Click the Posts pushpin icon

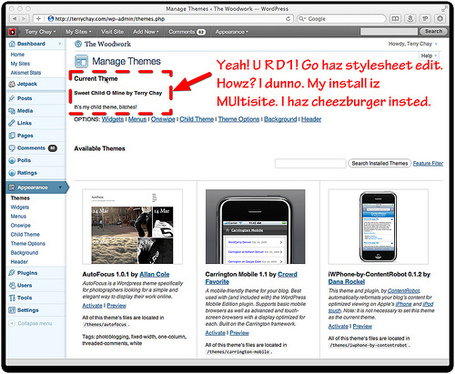click(x=12, y=98)
